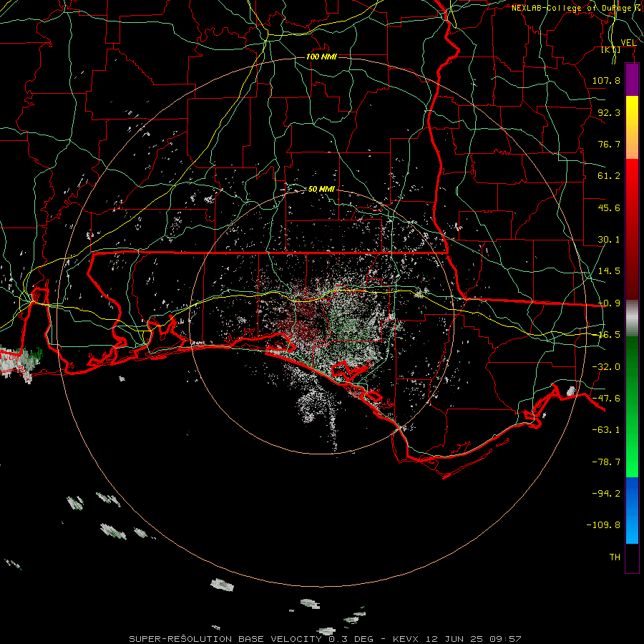The image size is (644, 644).
Task: Click the [KT] units label
Action: (x=611, y=50)
